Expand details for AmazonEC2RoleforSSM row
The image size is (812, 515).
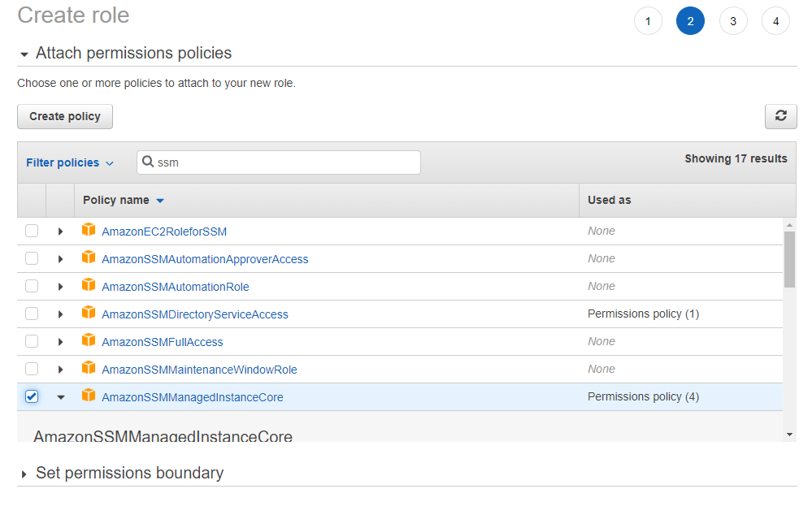(x=61, y=232)
